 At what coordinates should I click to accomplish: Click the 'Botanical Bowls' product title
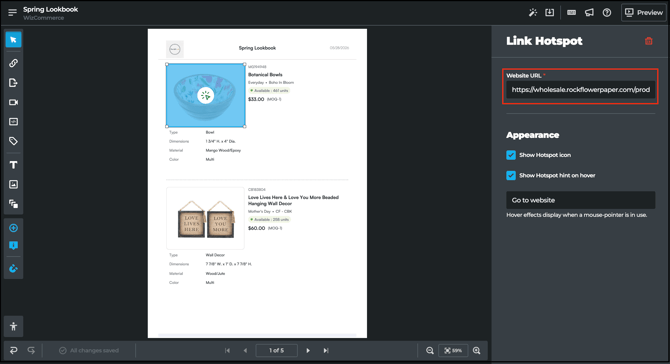point(265,74)
